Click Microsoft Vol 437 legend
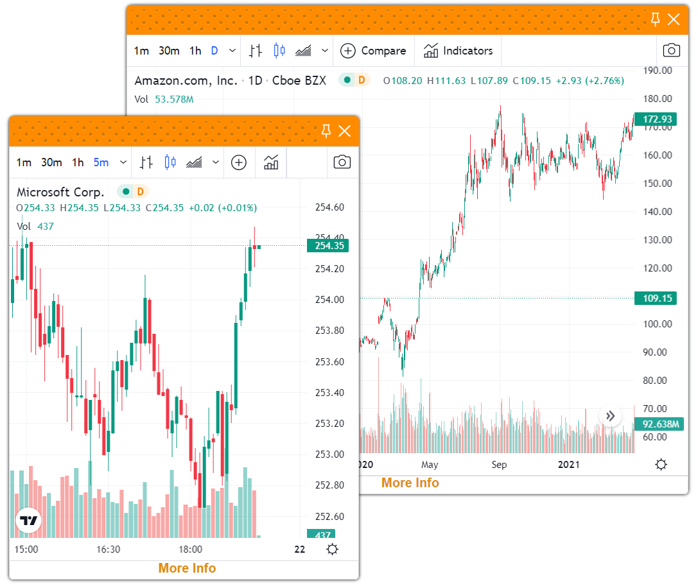 coord(35,227)
